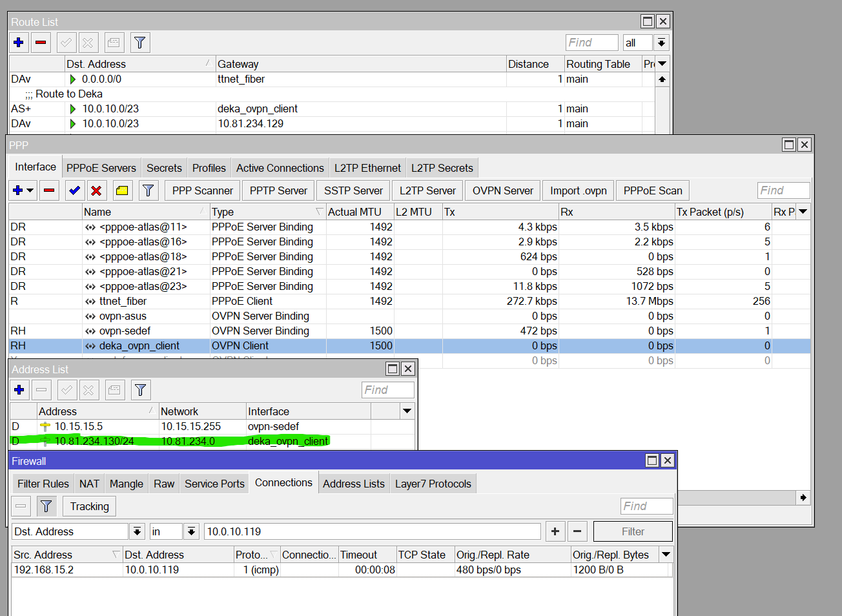This screenshot has width=842, height=616.
Task: Remove selected PPP interface
Action: [x=49, y=190]
